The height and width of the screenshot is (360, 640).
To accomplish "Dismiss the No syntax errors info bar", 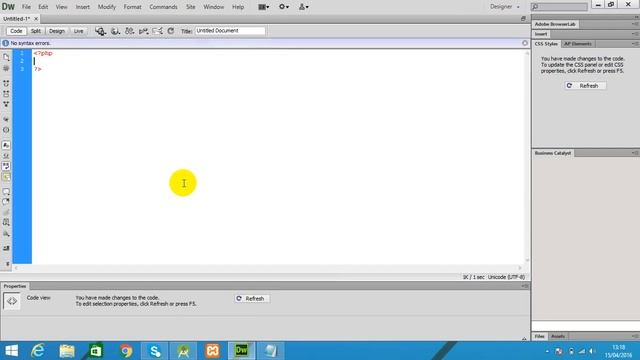I will click(525, 43).
